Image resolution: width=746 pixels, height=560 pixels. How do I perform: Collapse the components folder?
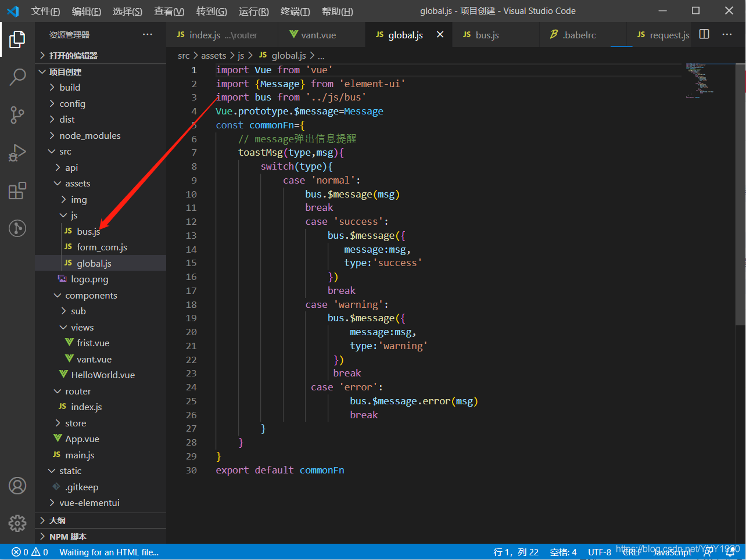coord(101,295)
